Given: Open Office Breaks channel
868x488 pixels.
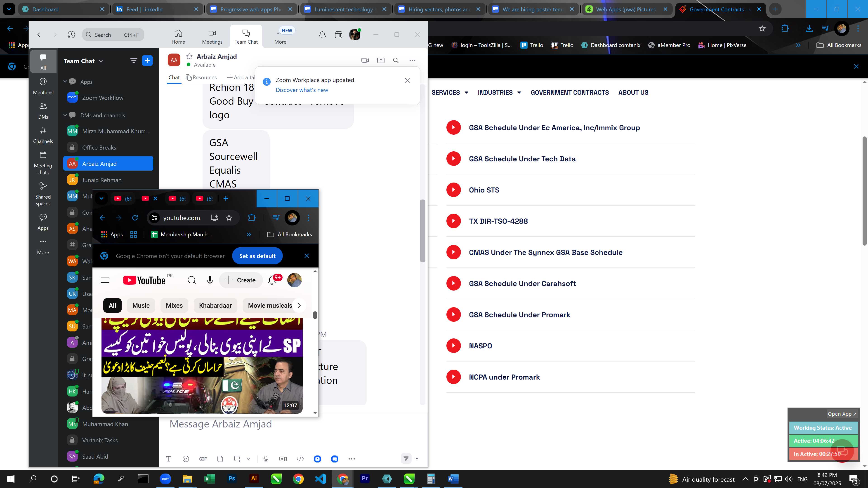Looking at the screenshot, I should (x=108, y=148).
